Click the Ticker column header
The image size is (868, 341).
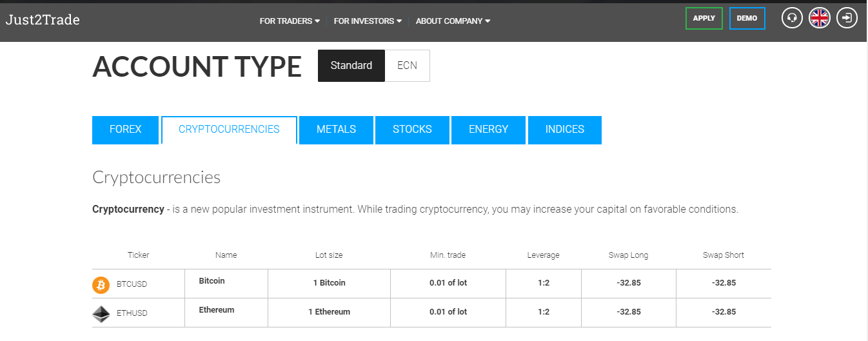point(138,255)
